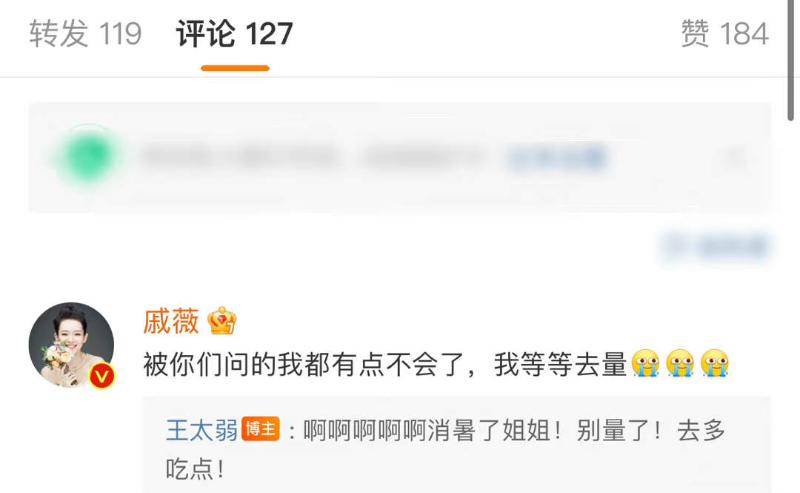Open the blurred sort filter below the banner
This screenshot has width=800, height=493.
(715, 248)
